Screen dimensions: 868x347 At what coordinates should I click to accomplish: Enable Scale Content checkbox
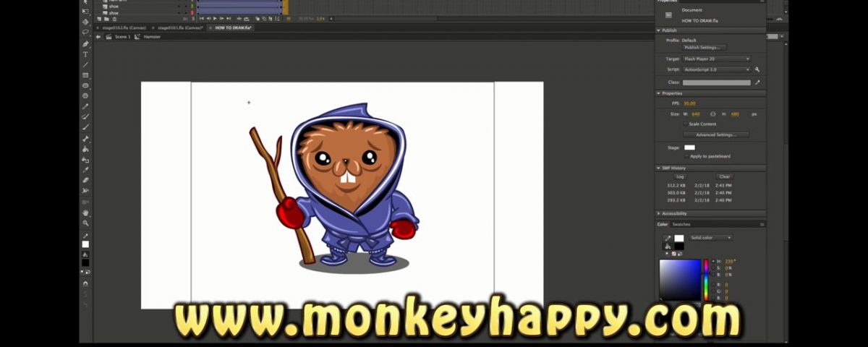(x=686, y=124)
